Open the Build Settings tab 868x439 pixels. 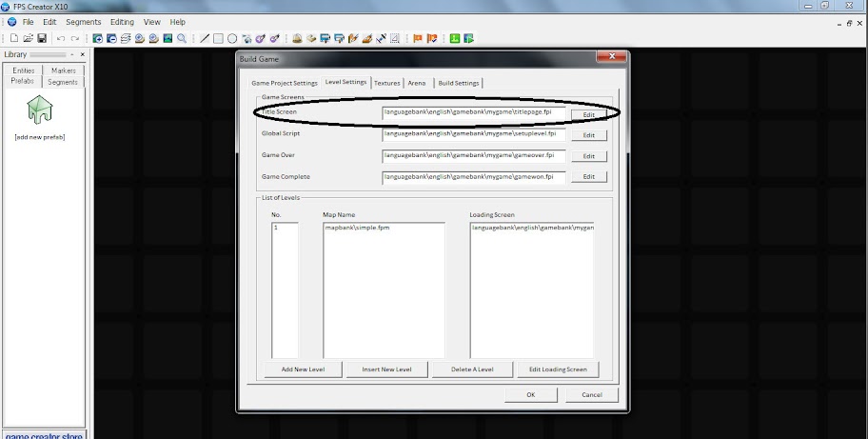(x=459, y=83)
